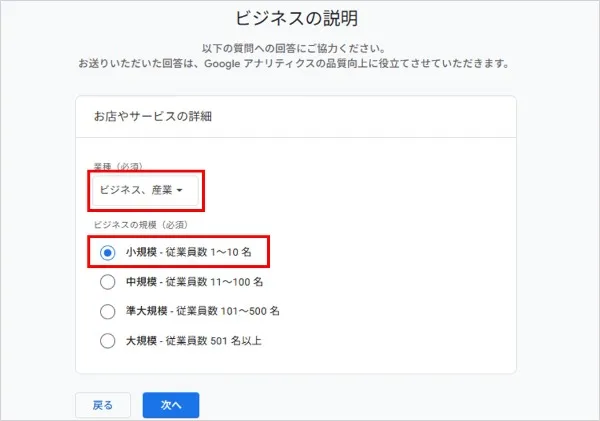Click the small arrow beside ビジネス、産業
The height and width of the screenshot is (421, 600).
click(180, 190)
